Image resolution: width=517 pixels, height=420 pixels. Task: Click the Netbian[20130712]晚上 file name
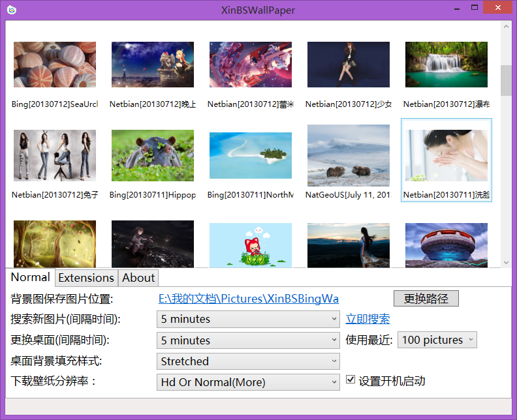(153, 104)
